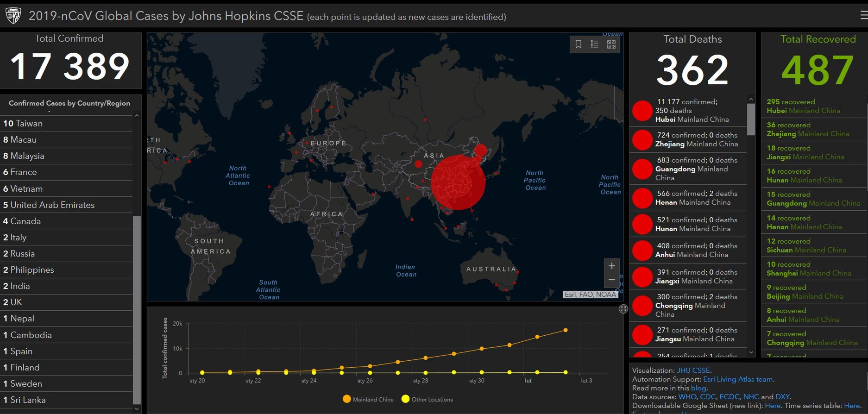Select UK in country list
Image resolution: width=868 pixels, height=414 pixels.
tap(67, 302)
